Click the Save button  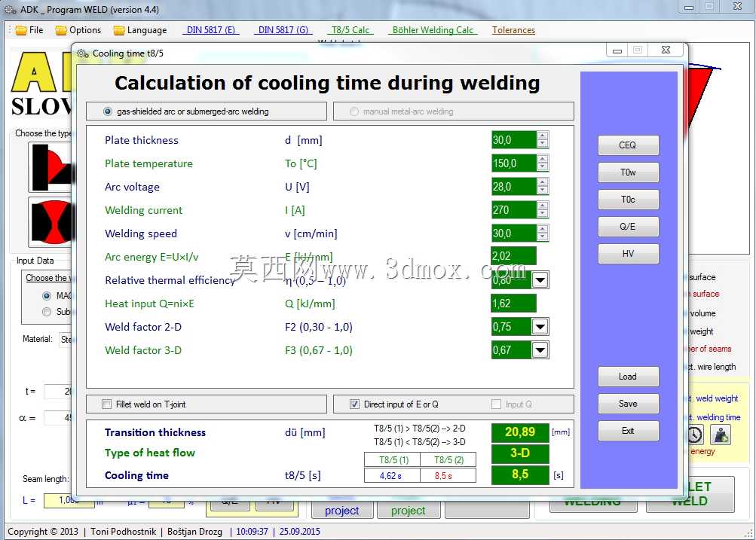pyautogui.click(x=628, y=404)
